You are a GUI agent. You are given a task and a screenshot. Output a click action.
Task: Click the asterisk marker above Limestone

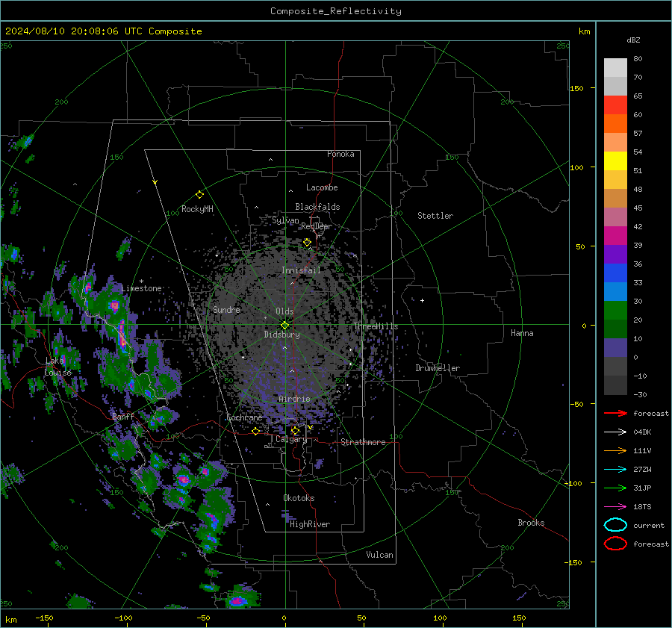tap(141, 282)
